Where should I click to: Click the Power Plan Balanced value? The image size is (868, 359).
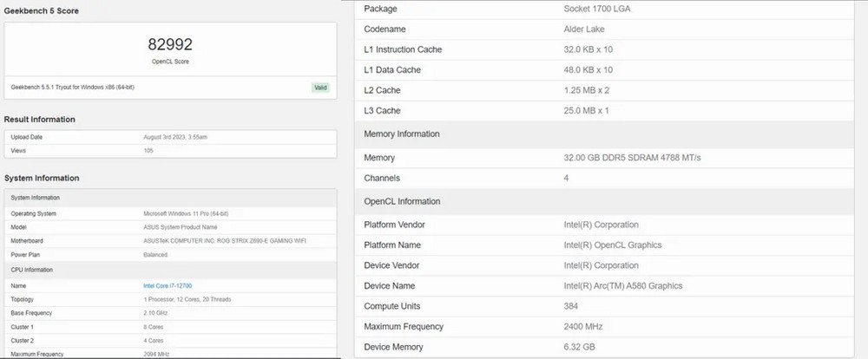point(156,255)
